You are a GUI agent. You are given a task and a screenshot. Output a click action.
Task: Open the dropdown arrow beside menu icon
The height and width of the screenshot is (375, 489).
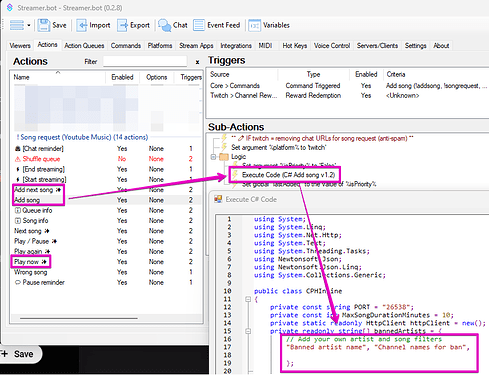pos(29,25)
